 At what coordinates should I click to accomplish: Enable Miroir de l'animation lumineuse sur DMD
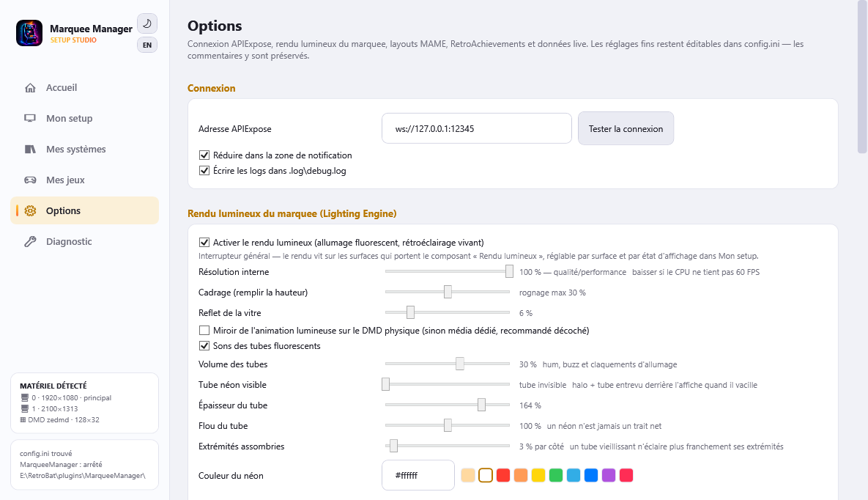(x=204, y=331)
